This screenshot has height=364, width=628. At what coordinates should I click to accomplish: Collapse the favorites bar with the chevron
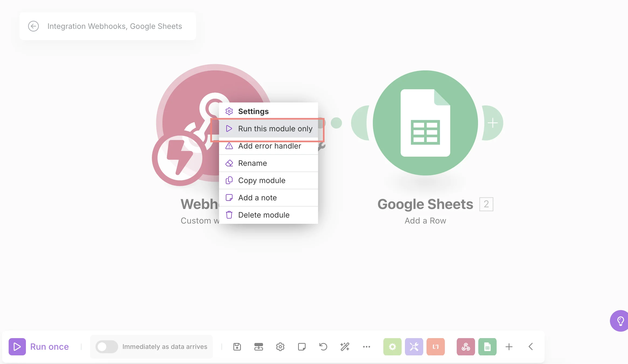pos(531,346)
